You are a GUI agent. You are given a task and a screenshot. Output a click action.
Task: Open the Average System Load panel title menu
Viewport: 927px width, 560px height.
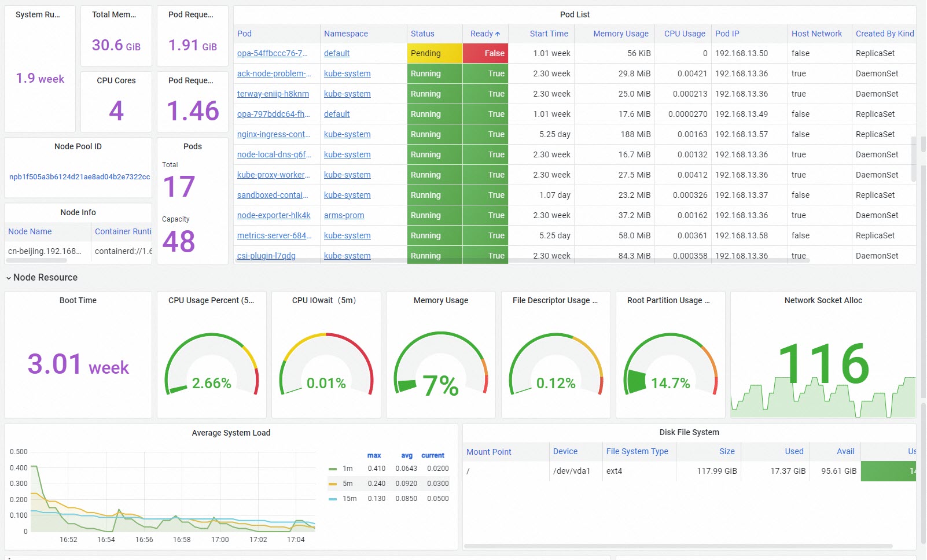(231, 433)
